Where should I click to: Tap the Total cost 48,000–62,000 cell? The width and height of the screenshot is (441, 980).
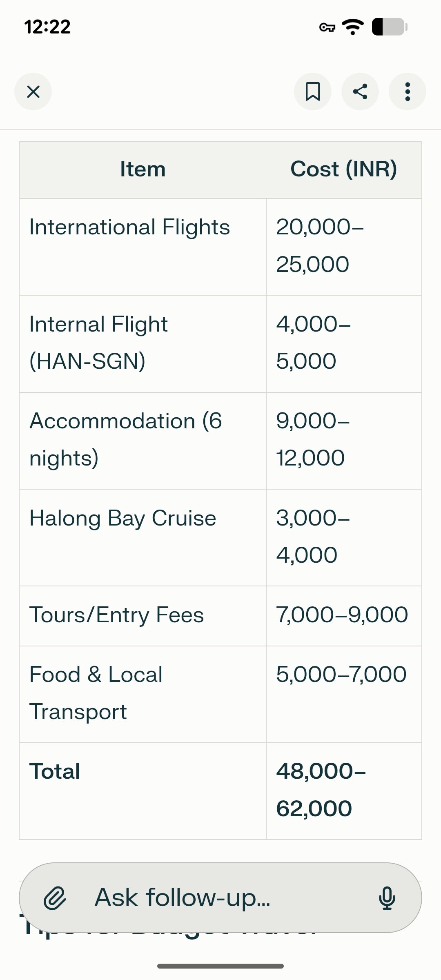tap(321, 790)
